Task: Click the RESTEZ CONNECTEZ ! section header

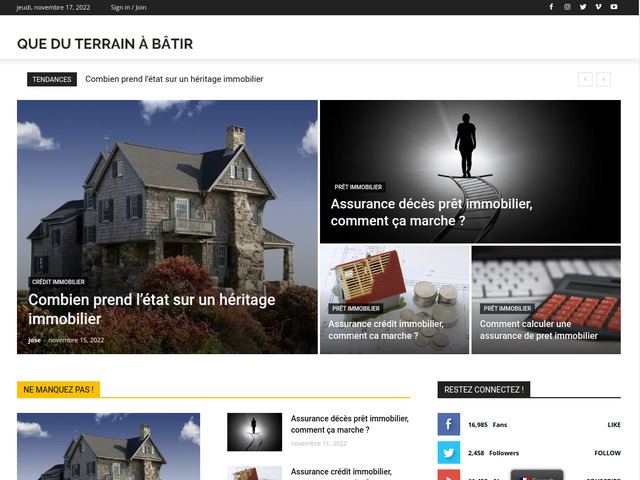Action: point(484,389)
